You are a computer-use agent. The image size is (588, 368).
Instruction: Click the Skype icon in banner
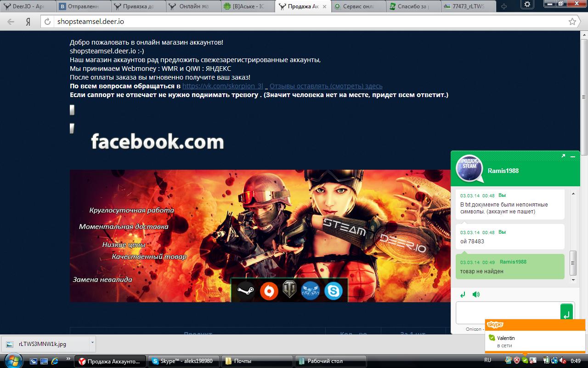[333, 291]
